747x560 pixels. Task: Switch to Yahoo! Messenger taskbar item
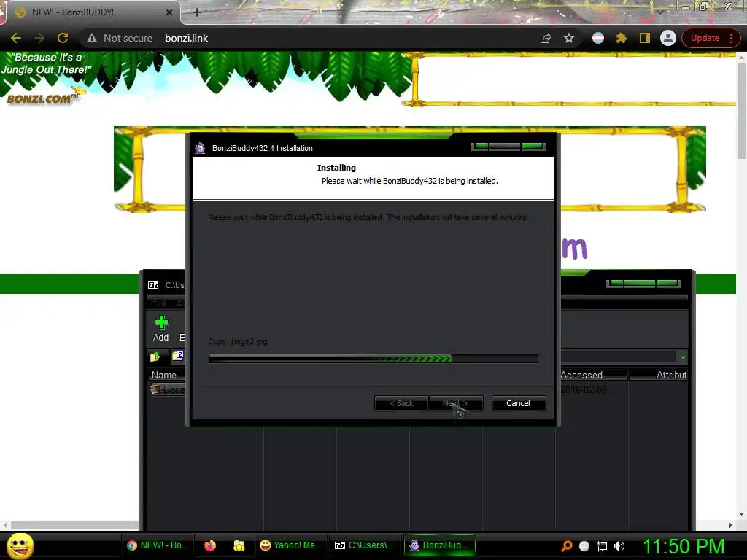click(x=290, y=545)
